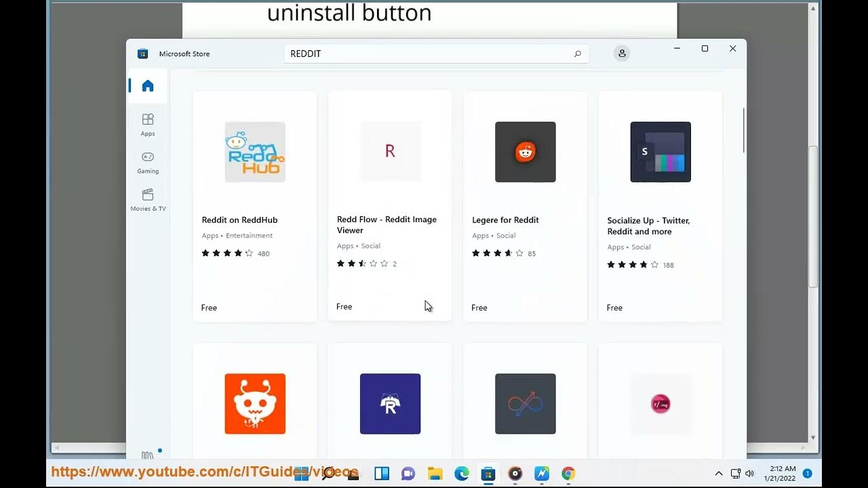This screenshot has height=488, width=868.
Task: Click Free price on the ReddHub card
Action: (209, 308)
